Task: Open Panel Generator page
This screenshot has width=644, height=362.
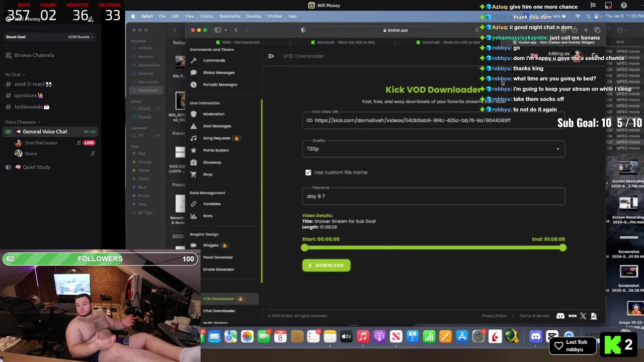Action: 218,257
